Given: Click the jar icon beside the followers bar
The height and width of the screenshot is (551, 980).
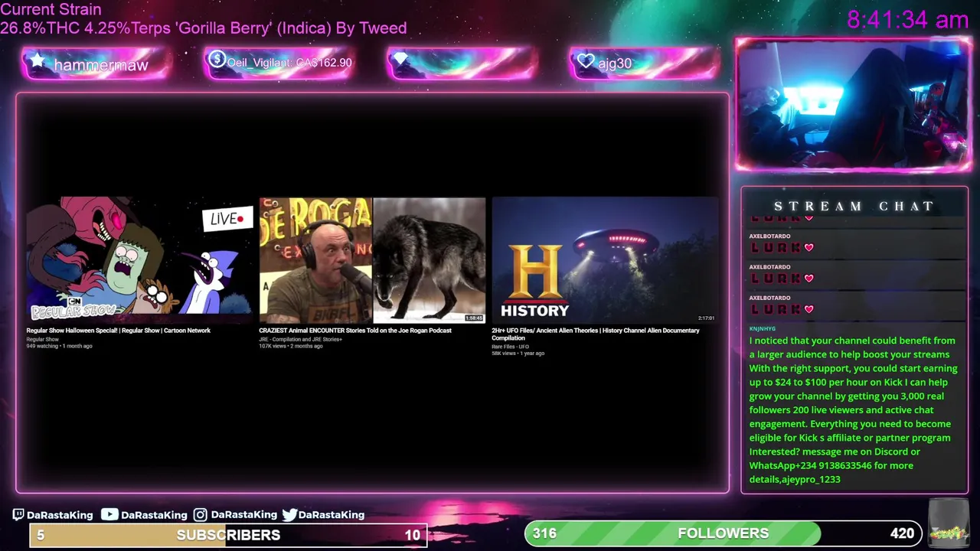Looking at the screenshot, I should pyautogui.click(x=949, y=524).
